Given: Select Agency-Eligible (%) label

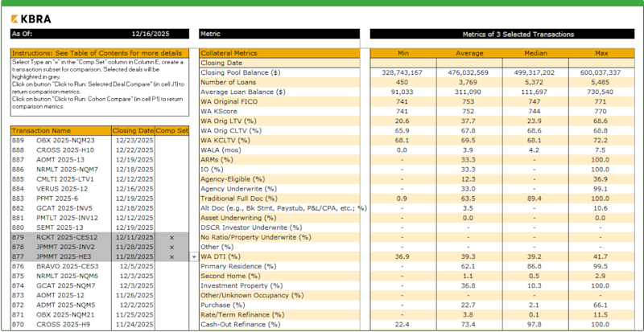Looking at the screenshot, I should tap(233, 179).
